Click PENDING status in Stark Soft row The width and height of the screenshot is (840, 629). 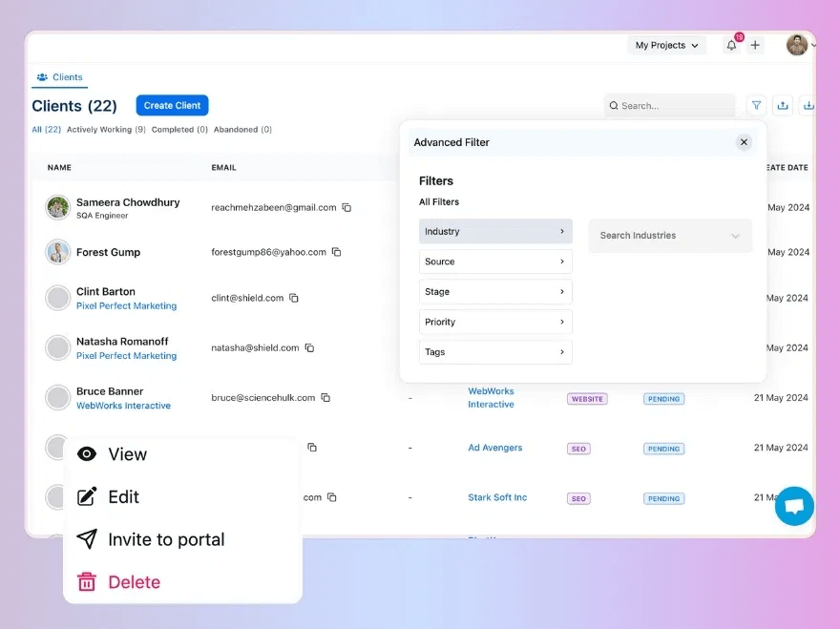663,498
